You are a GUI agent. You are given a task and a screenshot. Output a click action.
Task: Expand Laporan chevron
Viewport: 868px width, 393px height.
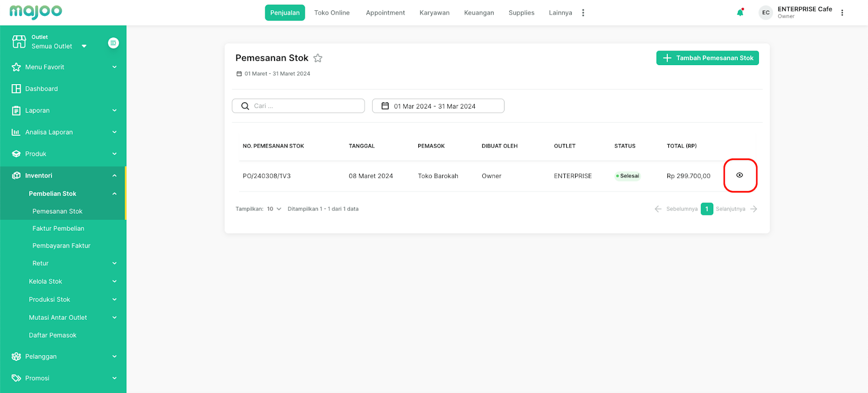114,111
